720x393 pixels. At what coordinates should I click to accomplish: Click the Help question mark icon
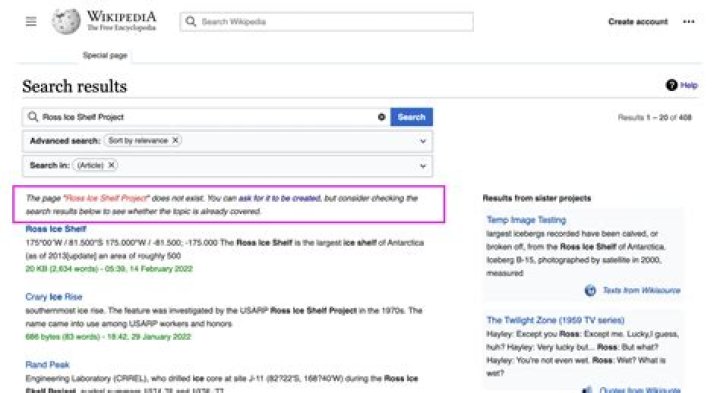pos(671,85)
